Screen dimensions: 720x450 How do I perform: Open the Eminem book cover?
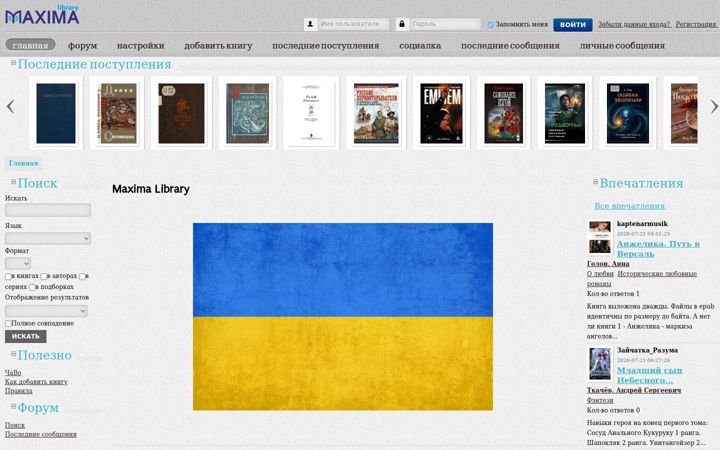[x=441, y=113]
